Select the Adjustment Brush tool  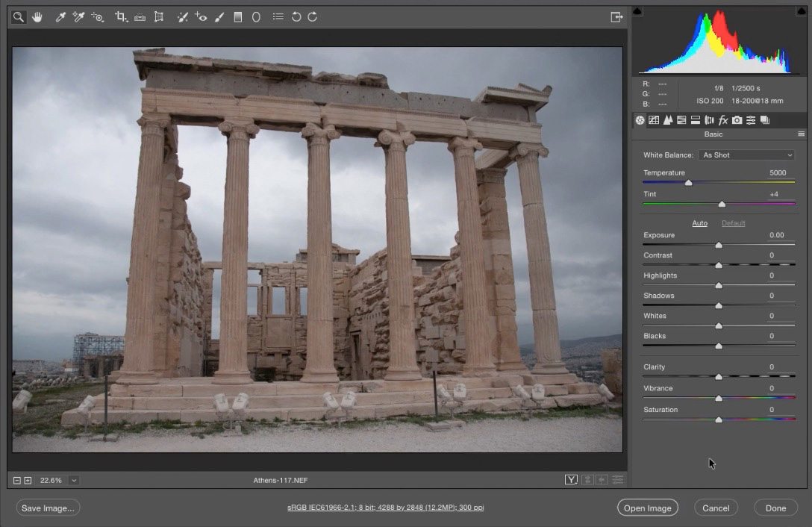(219, 16)
